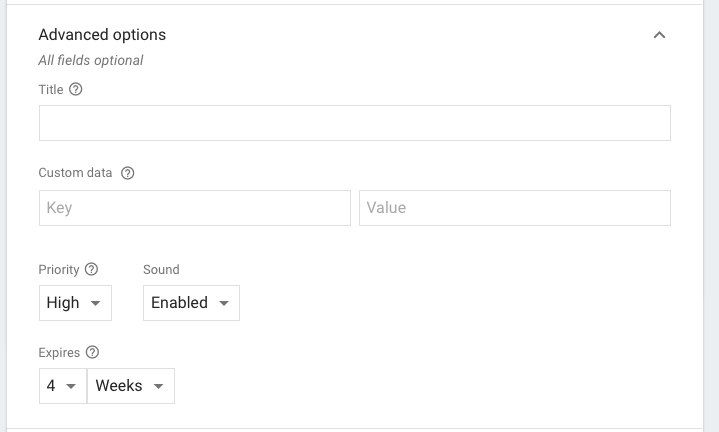Click the caret arrow beside Enabled
This screenshot has width=719, height=432.
point(224,303)
